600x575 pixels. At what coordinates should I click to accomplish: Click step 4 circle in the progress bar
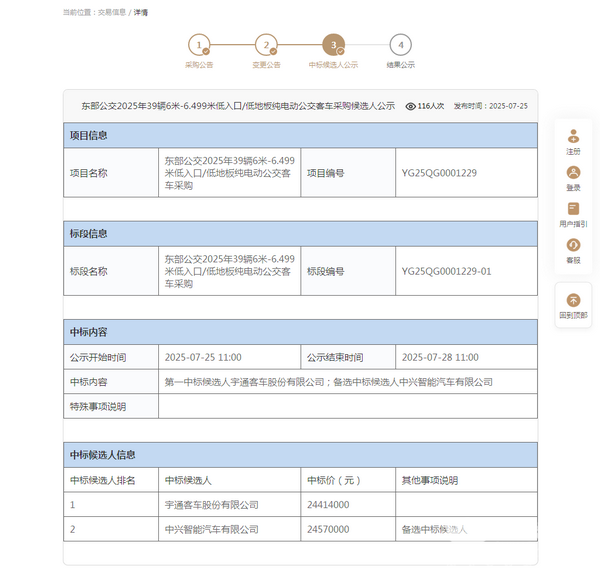point(400,45)
